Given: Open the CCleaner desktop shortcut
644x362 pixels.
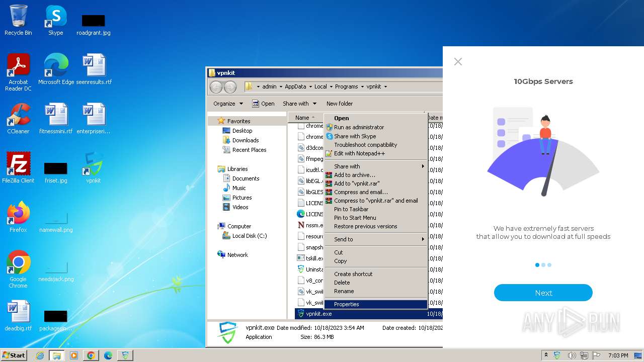Looking at the screenshot, I should tap(18, 119).
